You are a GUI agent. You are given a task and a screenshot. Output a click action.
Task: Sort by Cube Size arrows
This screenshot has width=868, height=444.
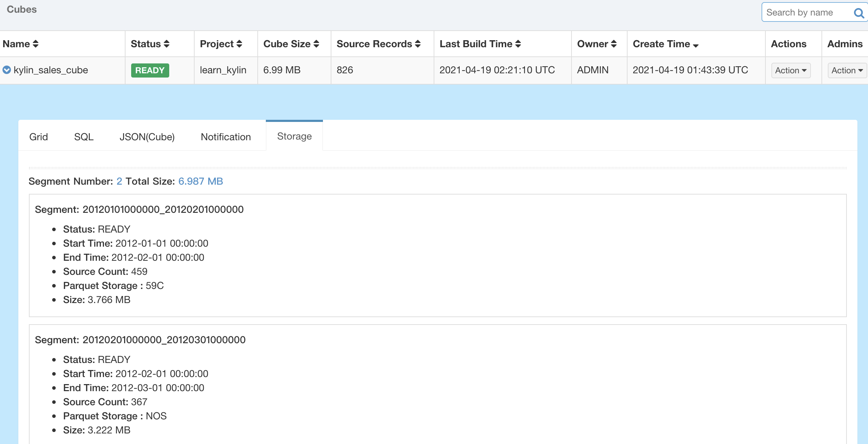click(316, 44)
